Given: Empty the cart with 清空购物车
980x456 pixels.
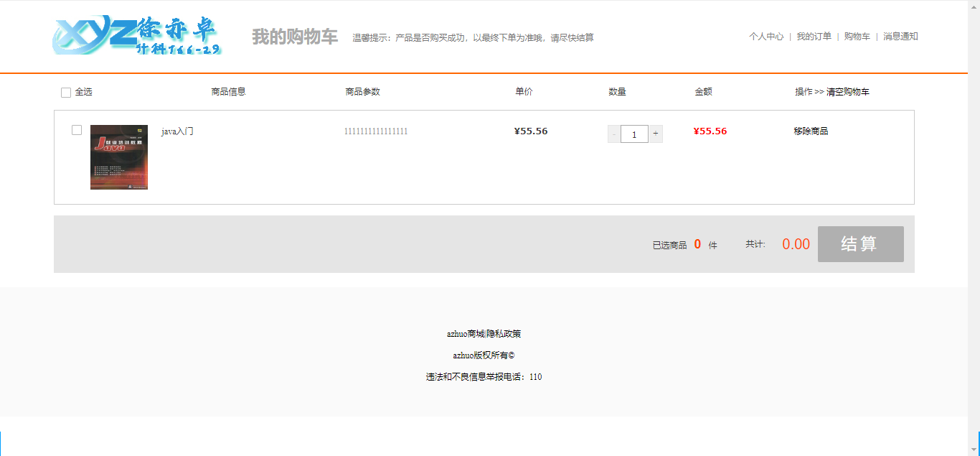Looking at the screenshot, I should (x=848, y=92).
